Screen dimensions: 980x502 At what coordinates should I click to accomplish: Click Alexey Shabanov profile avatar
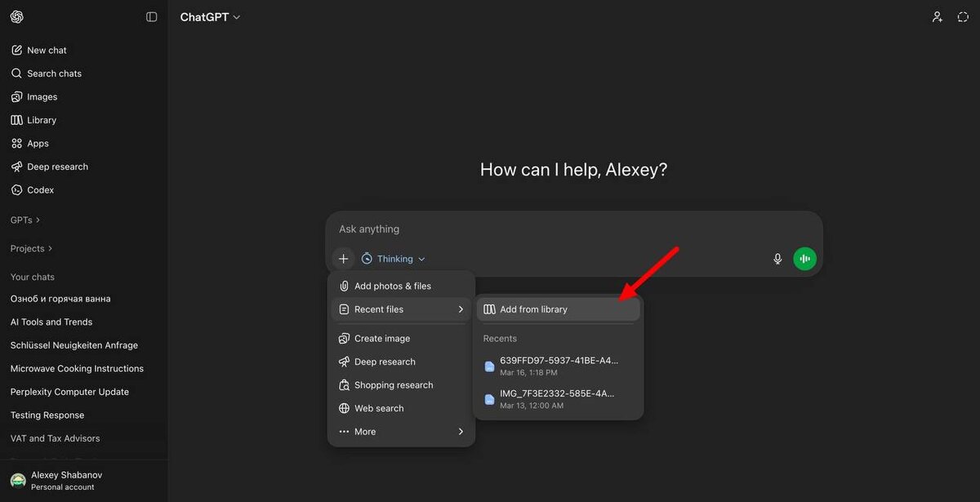coord(18,480)
